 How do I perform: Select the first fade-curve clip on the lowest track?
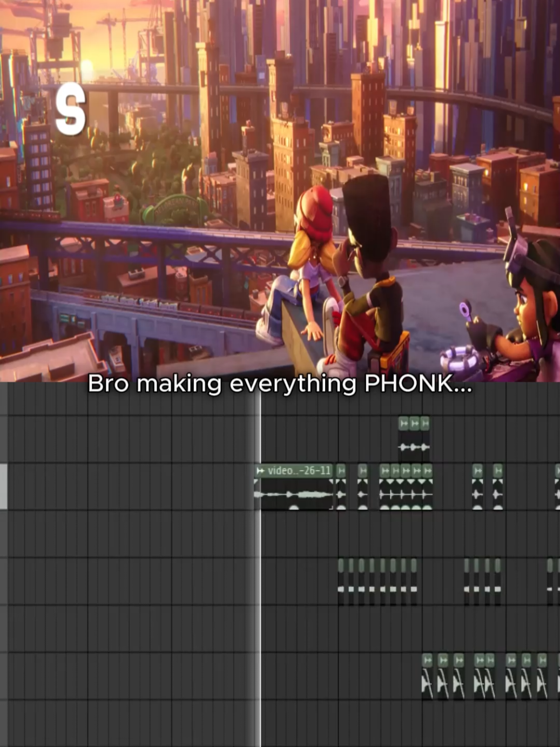click(x=427, y=677)
